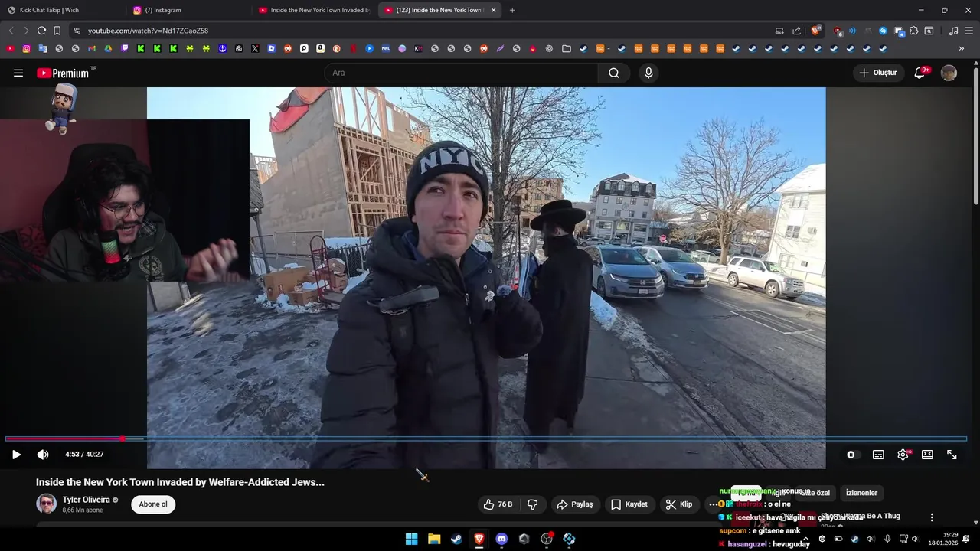The height and width of the screenshot is (551, 980).
Task: Open the Amazon bookmark
Action: click(x=320, y=48)
